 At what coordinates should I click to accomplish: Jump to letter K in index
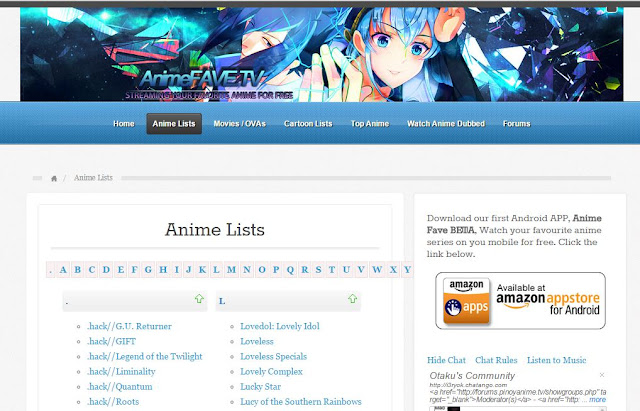click(x=202, y=270)
